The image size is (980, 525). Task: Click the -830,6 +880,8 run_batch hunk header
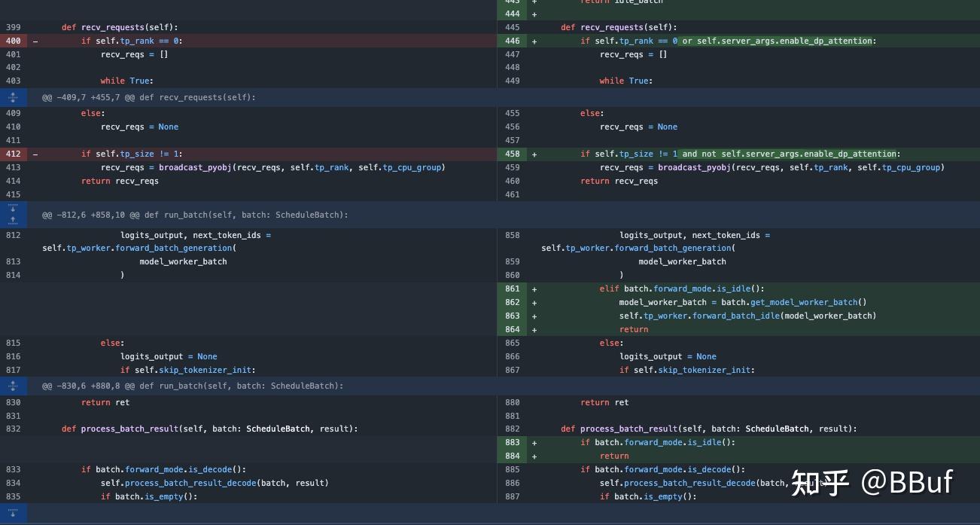tap(193, 386)
